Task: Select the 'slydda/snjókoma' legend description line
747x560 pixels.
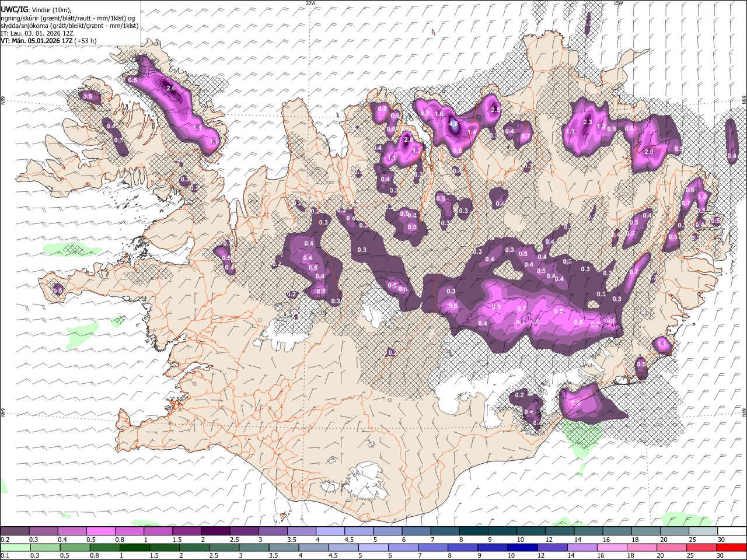Action: [69, 26]
